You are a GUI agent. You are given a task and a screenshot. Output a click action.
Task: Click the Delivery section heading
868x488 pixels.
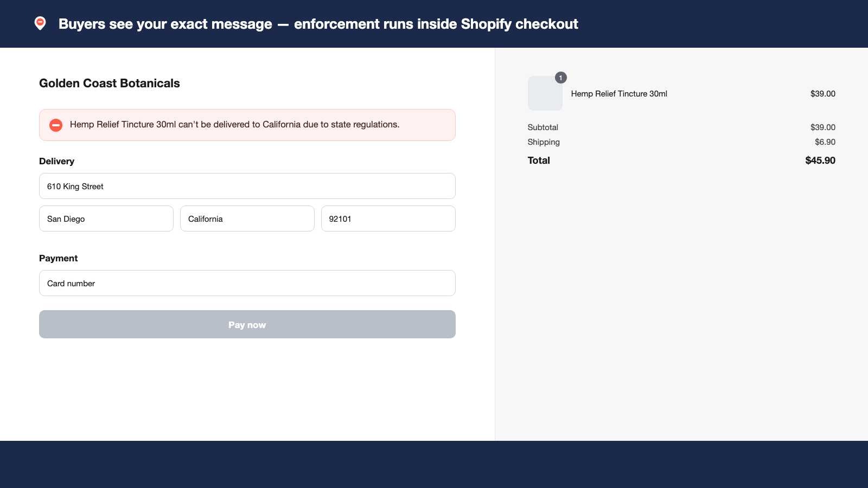(x=56, y=161)
